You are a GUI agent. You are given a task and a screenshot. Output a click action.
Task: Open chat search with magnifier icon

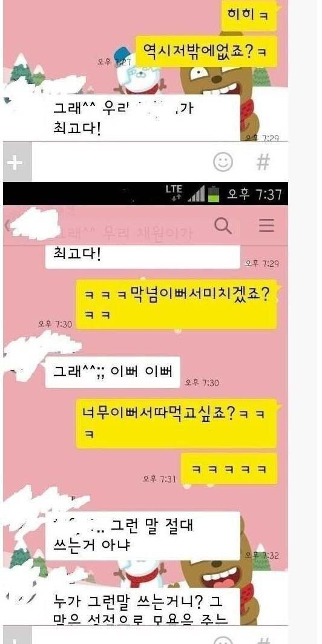click(x=223, y=226)
